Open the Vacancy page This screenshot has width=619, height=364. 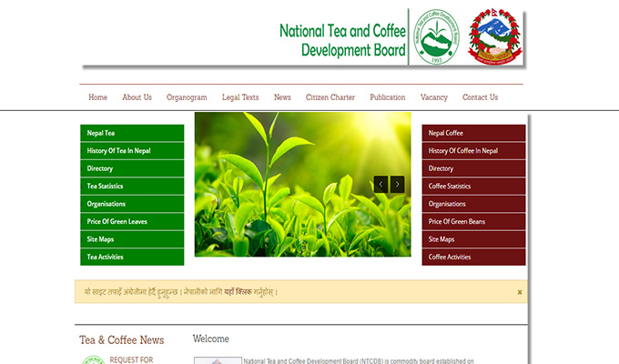point(433,97)
